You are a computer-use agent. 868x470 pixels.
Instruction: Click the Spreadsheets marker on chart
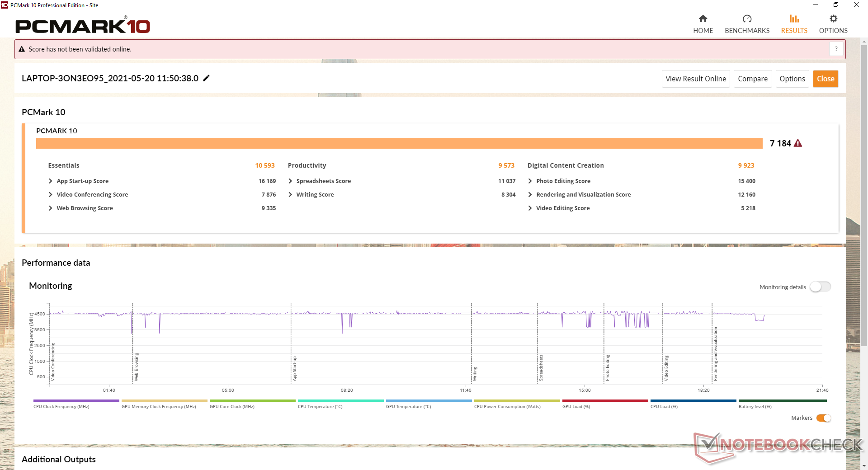[541, 367]
